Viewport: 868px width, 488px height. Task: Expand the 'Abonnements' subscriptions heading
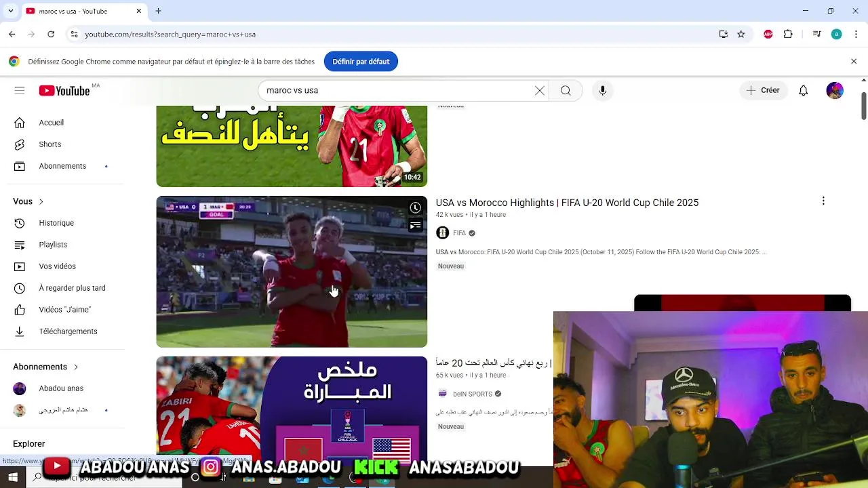click(x=45, y=367)
